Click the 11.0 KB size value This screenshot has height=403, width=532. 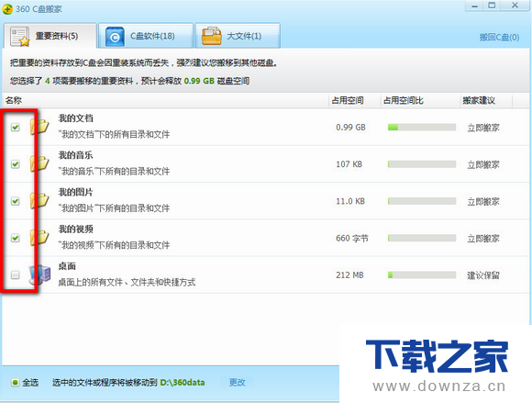350,201
